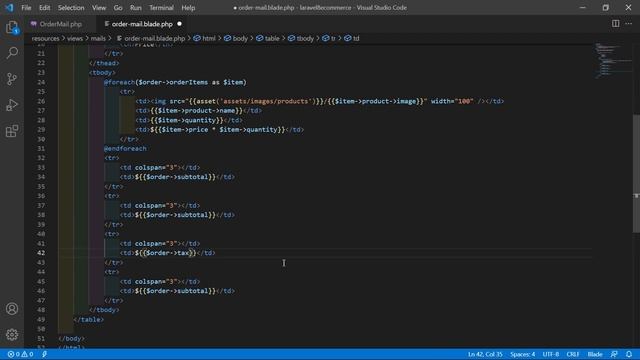Open the Go menu
This screenshot has height=360, width=640.
[118, 8]
